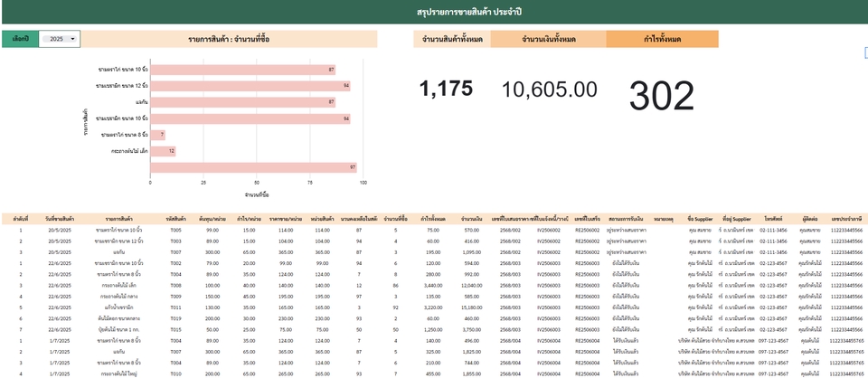Select the รหัสสินค้า column header
Image resolution: width=868 pixels, height=378 pixels.
pos(175,220)
